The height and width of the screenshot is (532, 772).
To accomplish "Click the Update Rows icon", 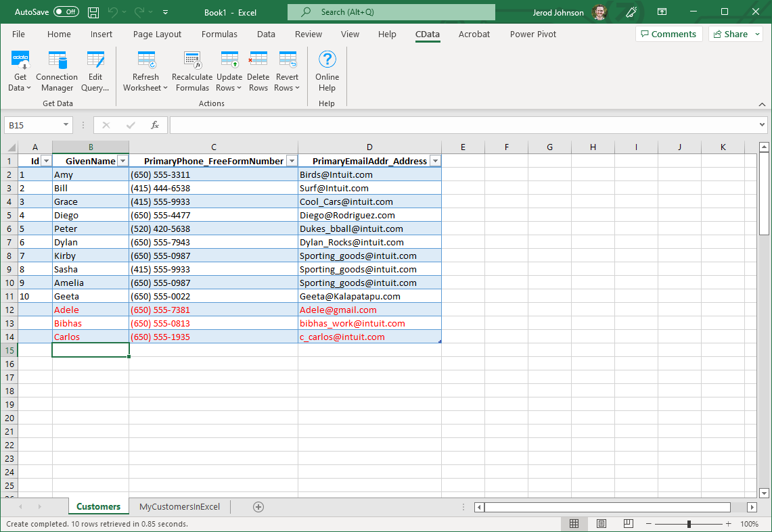I will coord(229,61).
